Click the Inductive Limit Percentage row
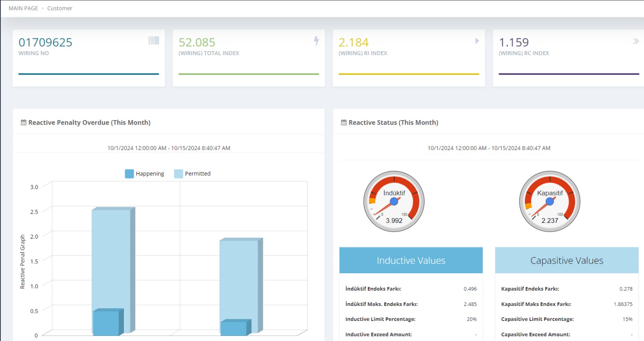The height and width of the screenshot is (341, 644). pos(411,319)
